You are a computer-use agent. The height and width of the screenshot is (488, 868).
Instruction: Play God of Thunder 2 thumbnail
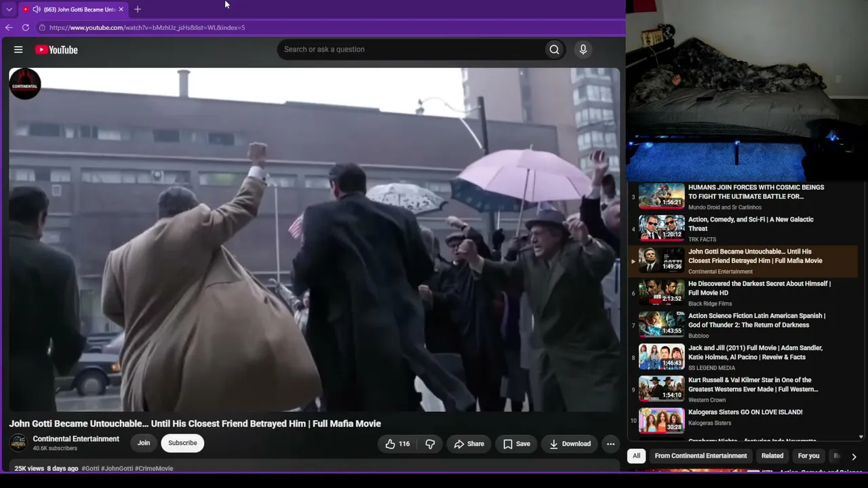[x=662, y=325]
